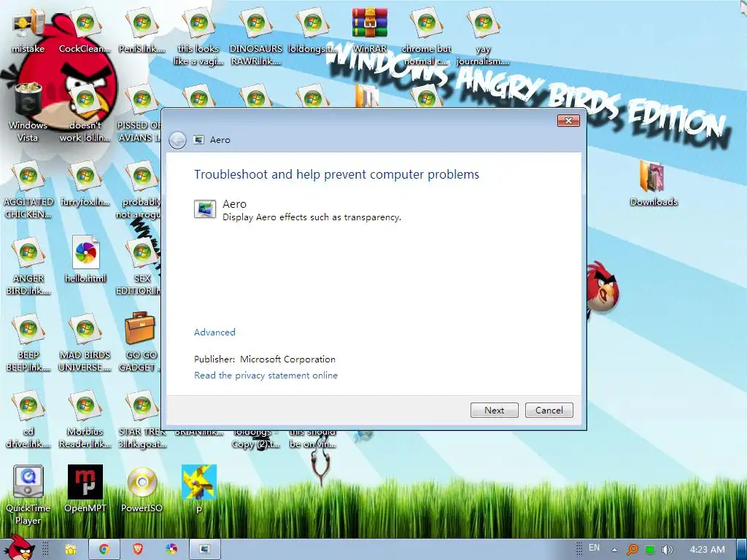Select the MAD BIRDS UNIVERSE shortcut

85,343
